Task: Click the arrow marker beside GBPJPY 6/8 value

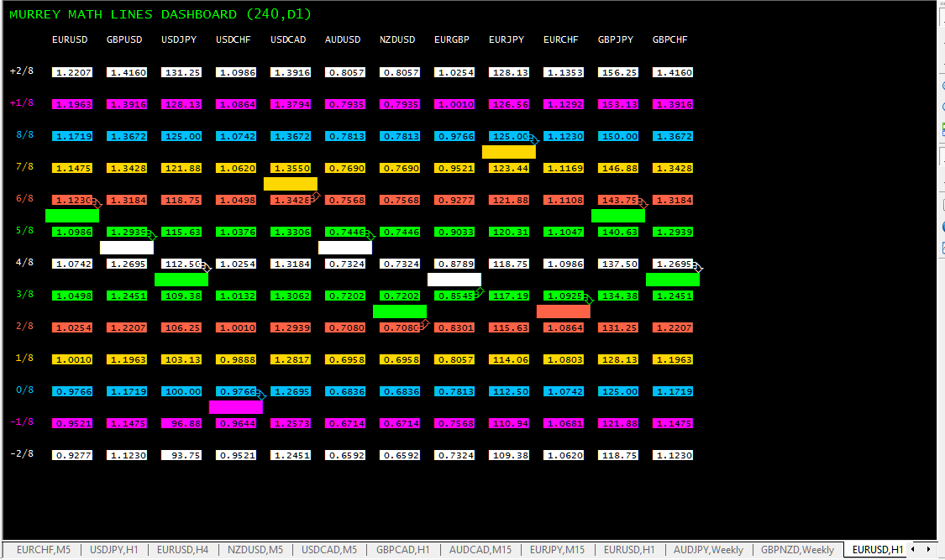Action: coord(643,204)
